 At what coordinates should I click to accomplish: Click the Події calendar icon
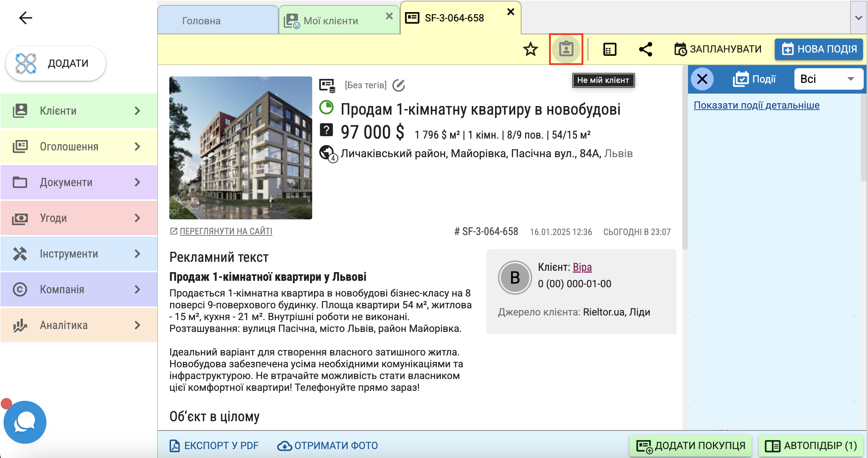coord(741,79)
